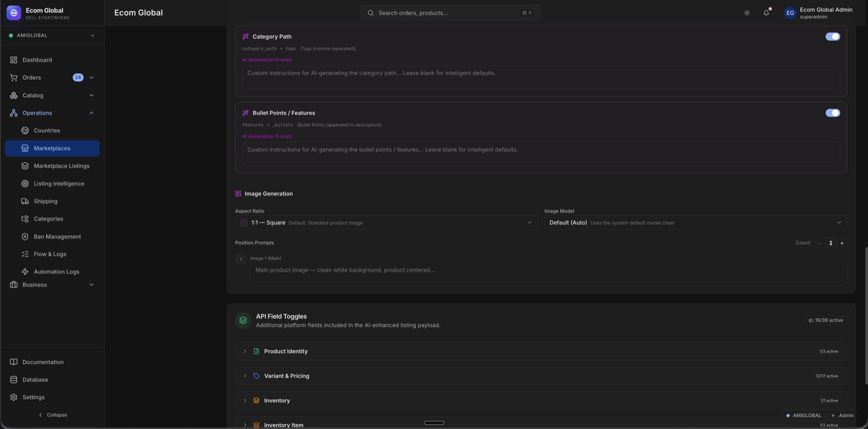
Task: Open Settings from the sidebar
Action: point(34,398)
